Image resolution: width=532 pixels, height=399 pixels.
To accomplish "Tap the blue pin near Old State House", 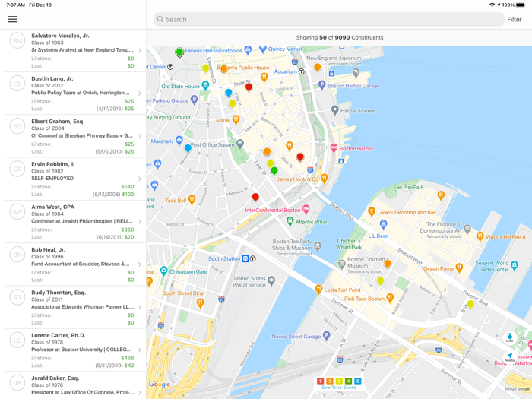I will click(x=229, y=93).
